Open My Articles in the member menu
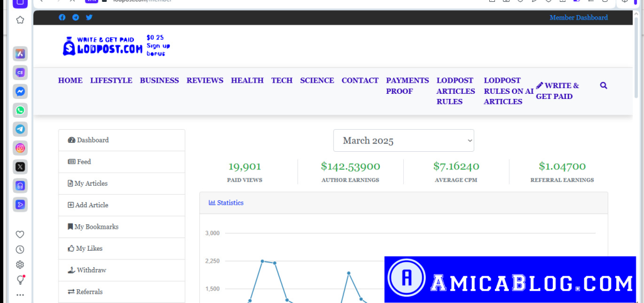Screen dimensions: 644x303 91,183
